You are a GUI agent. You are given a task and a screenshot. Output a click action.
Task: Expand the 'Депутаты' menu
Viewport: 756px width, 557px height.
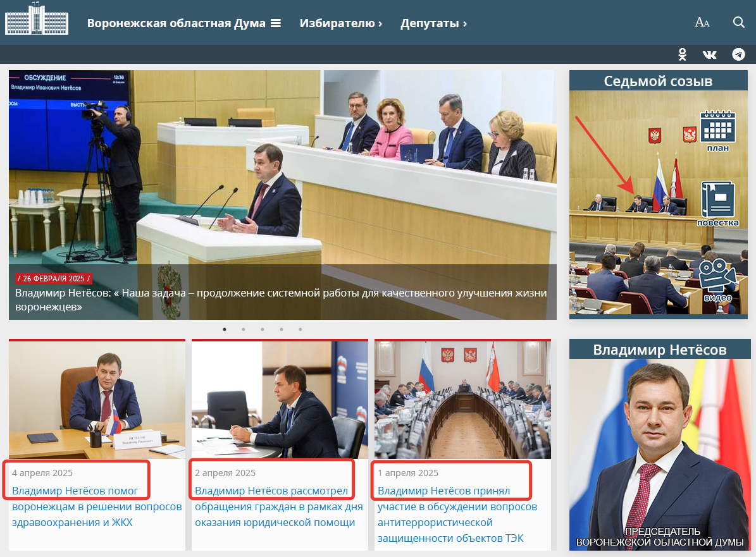[433, 23]
